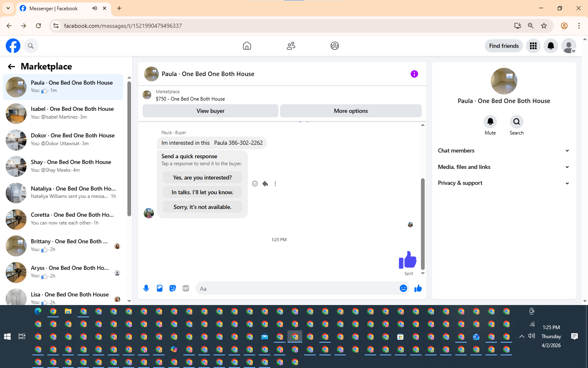The image size is (588, 368).
Task: Open Shay conversation in the chat list
Action: (x=63, y=166)
